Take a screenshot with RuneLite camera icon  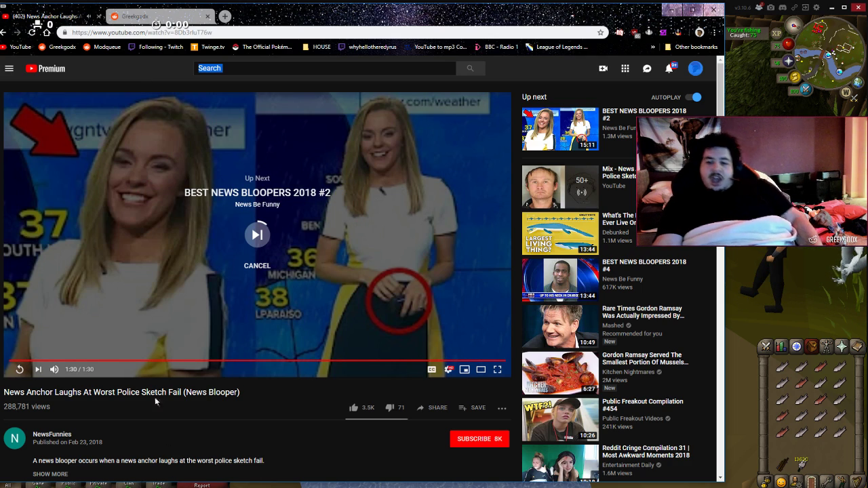pos(771,7)
